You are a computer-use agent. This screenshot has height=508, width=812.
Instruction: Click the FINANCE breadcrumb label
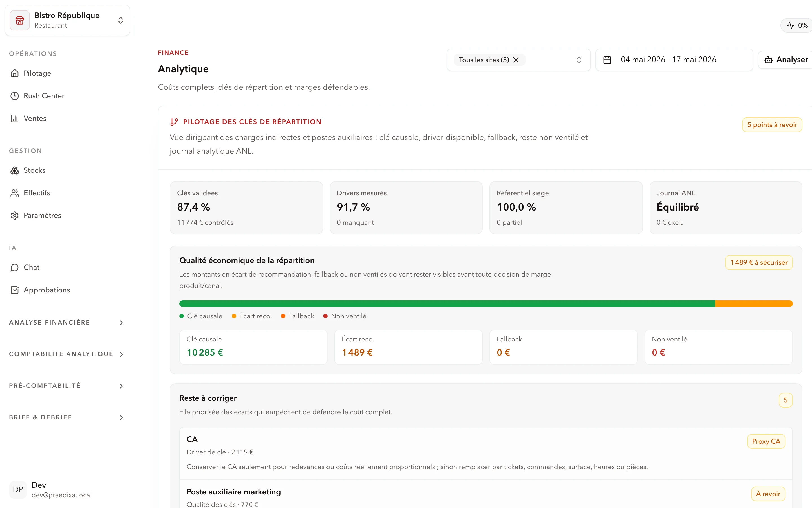click(173, 53)
